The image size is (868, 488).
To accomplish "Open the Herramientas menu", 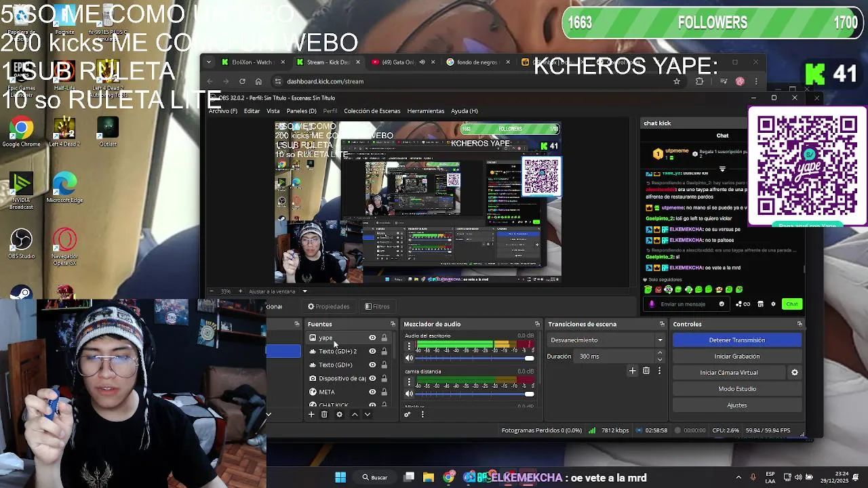I will 426,111.
